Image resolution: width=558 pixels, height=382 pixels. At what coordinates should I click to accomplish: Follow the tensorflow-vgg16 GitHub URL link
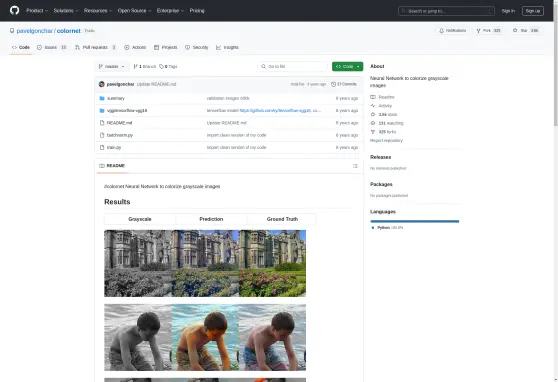[275, 111]
